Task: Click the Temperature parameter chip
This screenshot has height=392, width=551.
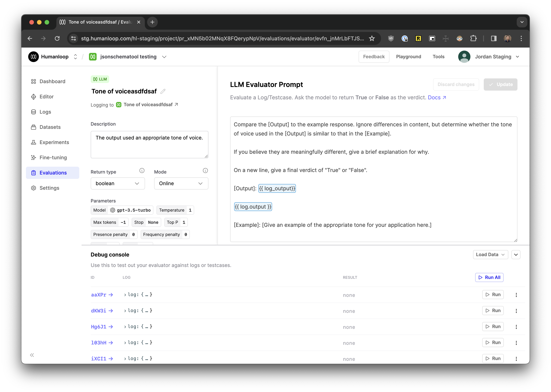Action: [175, 210]
